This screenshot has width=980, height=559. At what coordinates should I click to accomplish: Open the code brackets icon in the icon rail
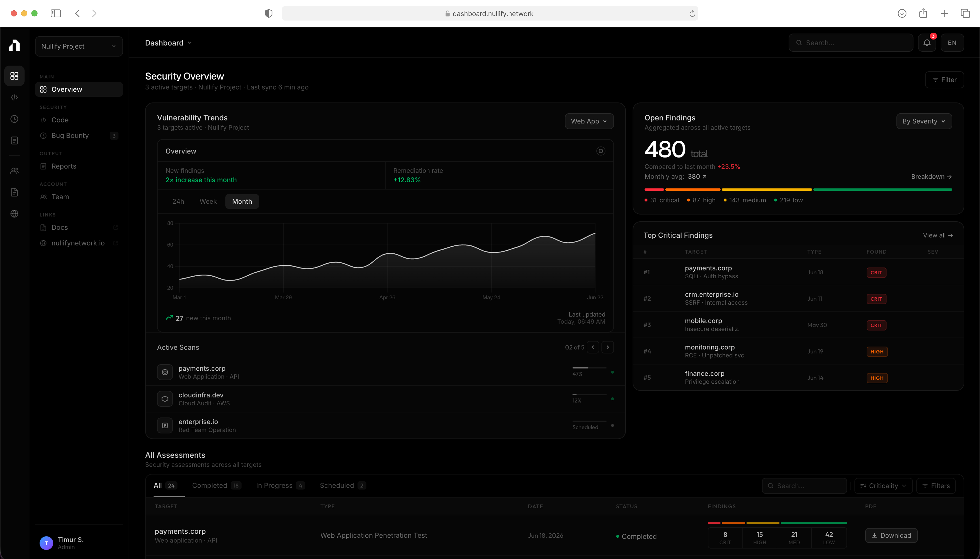click(14, 97)
